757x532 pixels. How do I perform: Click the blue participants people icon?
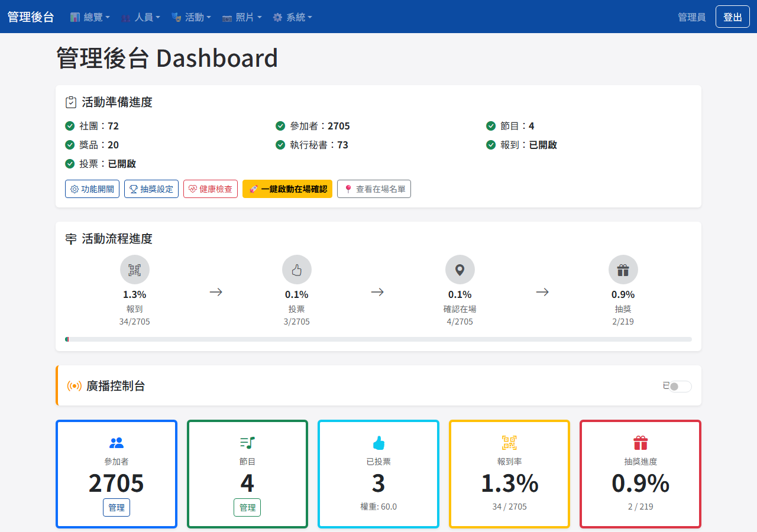(x=117, y=443)
